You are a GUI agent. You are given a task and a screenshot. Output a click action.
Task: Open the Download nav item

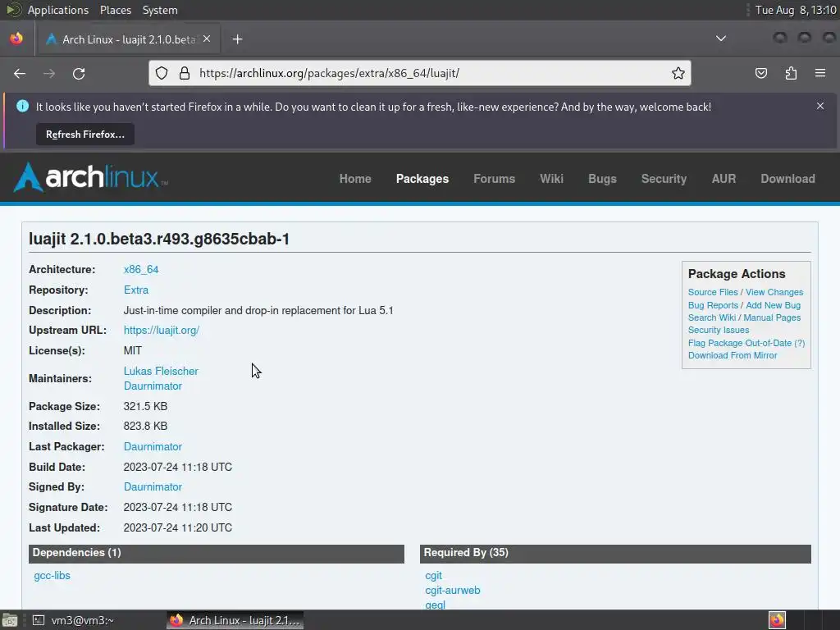(x=787, y=179)
